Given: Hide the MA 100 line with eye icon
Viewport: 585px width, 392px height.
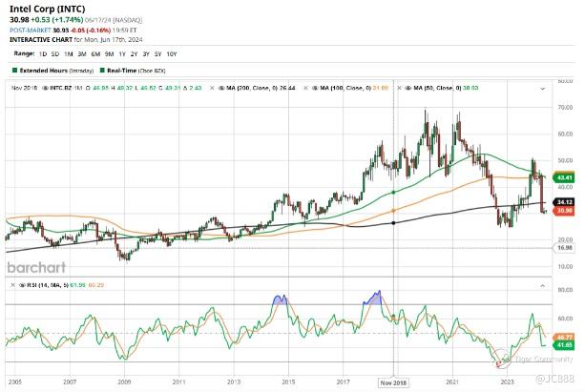Looking at the screenshot, I should point(315,89).
